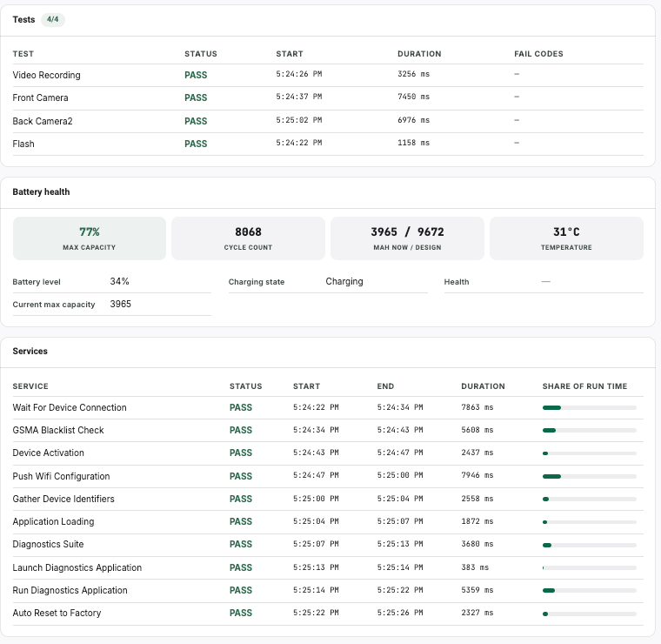Click GSMA Blacklist Check run-time bar
661x644 pixels.
(590, 431)
